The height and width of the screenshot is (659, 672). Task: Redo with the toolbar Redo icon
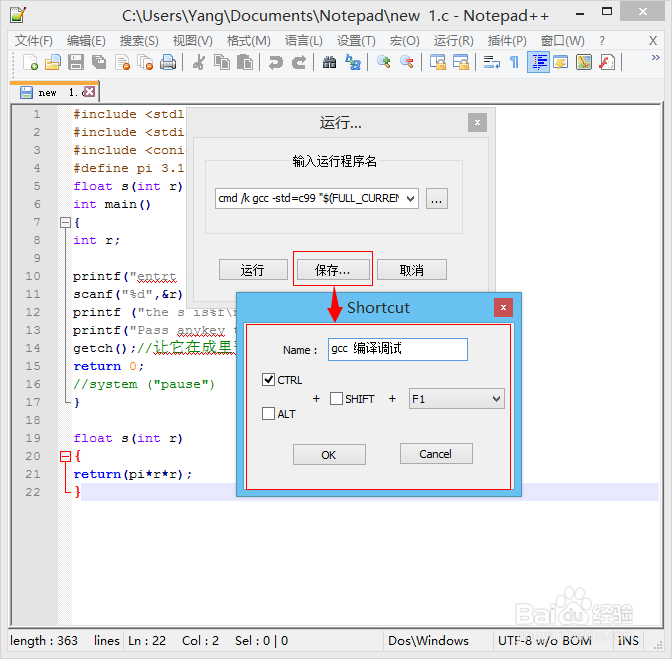click(299, 63)
